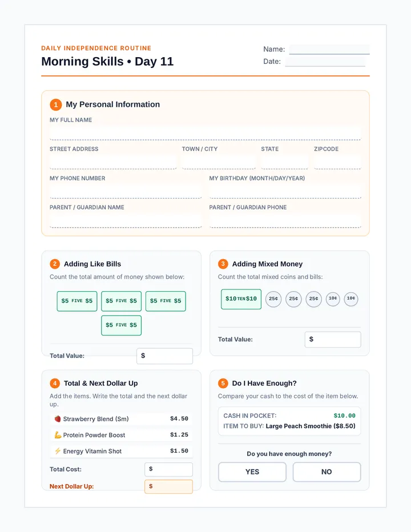This screenshot has height=532, width=411.
Task: Click the flexed arm icon for Protein Powder
Action: click(x=58, y=434)
